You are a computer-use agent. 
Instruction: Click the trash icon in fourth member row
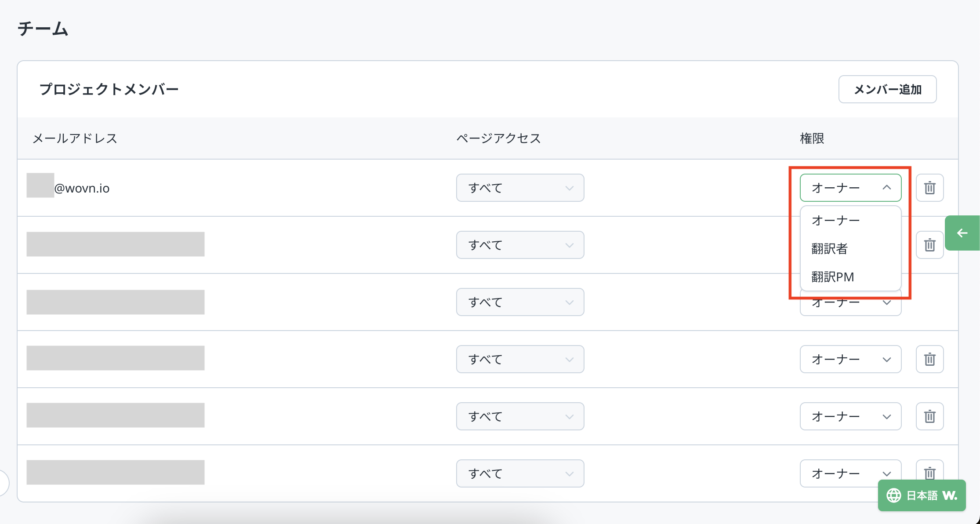[929, 359]
